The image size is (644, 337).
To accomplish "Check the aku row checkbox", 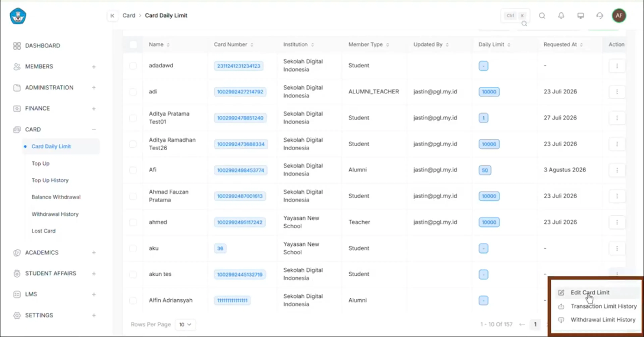I will [133, 248].
